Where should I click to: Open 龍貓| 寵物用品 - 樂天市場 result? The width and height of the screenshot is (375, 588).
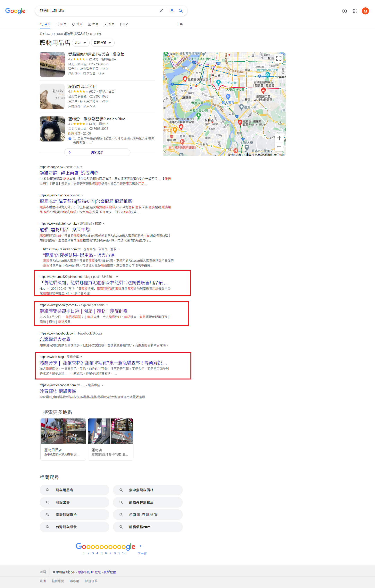[65, 230]
